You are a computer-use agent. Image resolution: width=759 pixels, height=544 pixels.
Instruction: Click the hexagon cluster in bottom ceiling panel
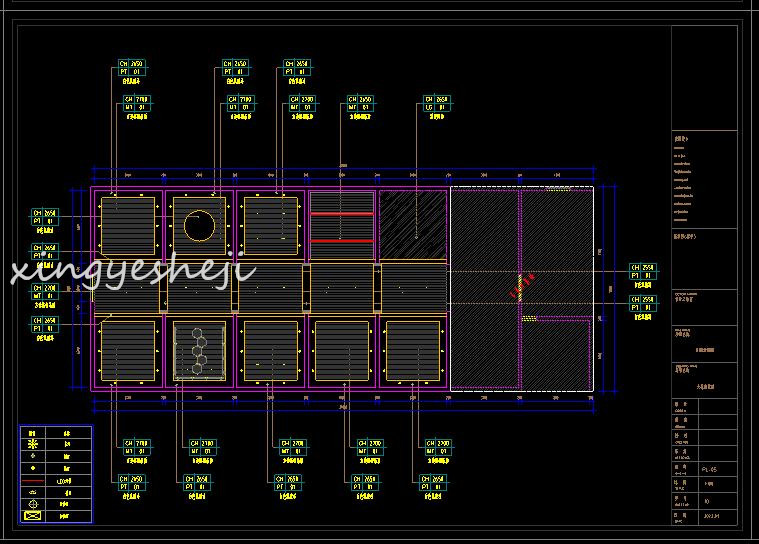click(199, 349)
